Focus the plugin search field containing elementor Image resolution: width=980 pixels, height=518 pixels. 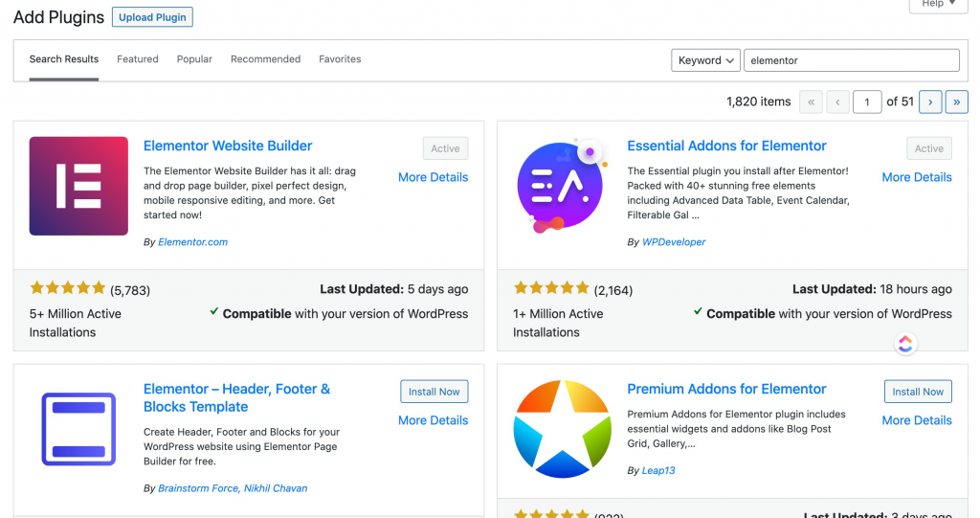pyautogui.click(x=852, y=60)
